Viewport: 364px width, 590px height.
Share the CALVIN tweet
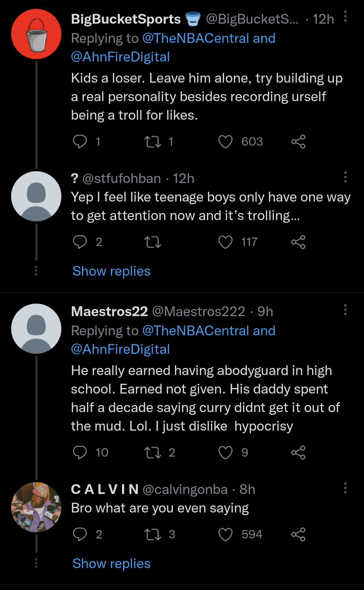298,534
